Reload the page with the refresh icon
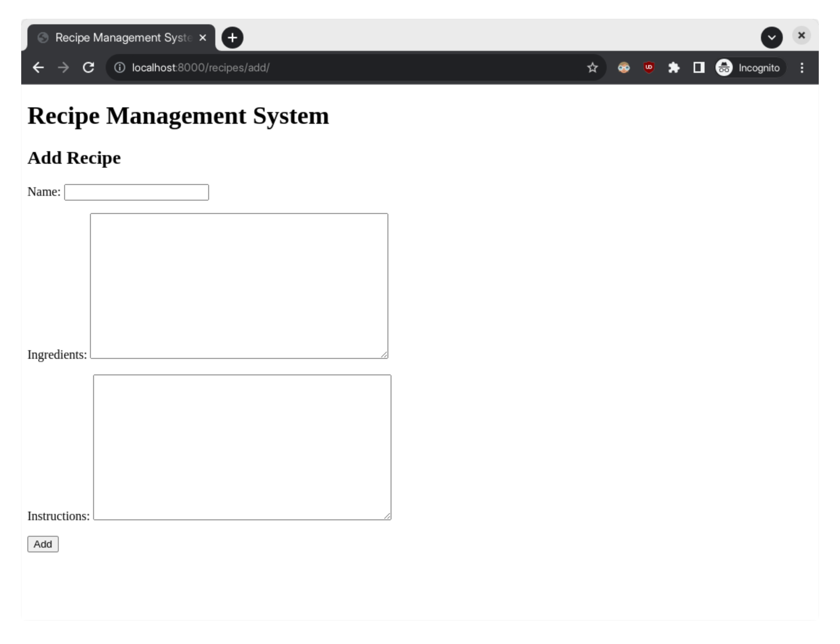The image size is (840, 644). [x=88, y=68]
